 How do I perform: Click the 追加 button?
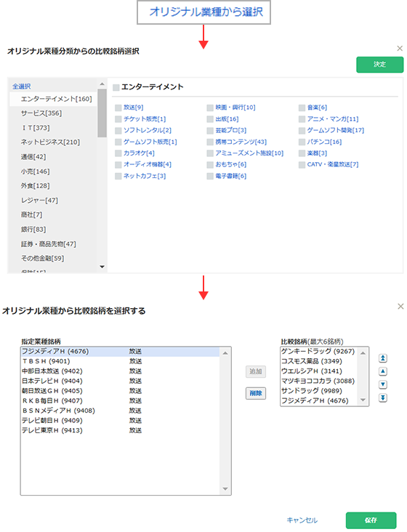256,371
